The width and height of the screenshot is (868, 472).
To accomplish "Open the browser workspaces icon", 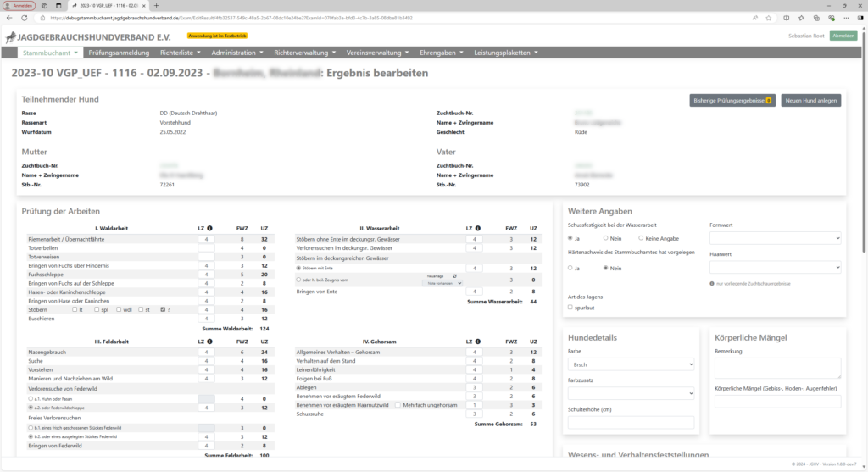I will (x=44, y=6).
